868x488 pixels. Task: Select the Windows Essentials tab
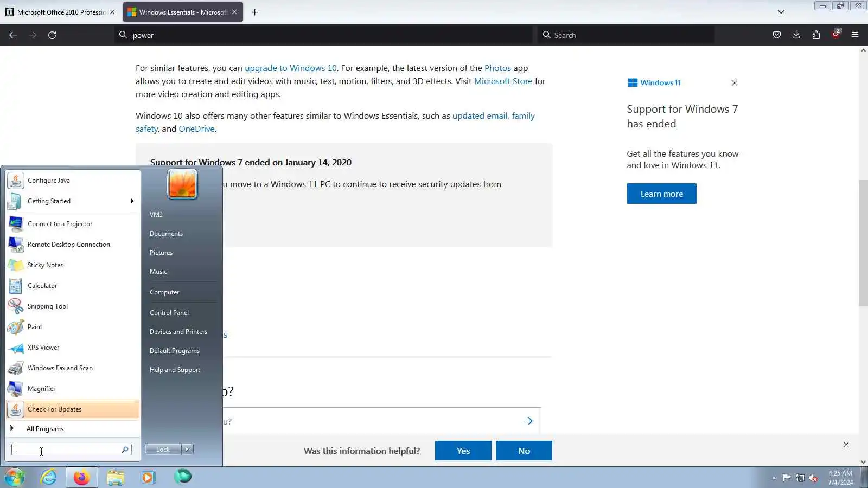[x=183, y=12]
